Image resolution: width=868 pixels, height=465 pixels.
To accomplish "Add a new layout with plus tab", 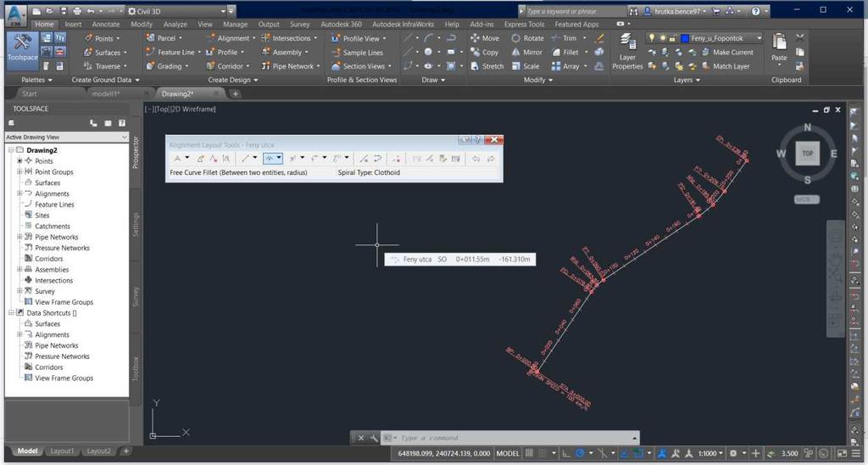I will click(x=125, y=451).
